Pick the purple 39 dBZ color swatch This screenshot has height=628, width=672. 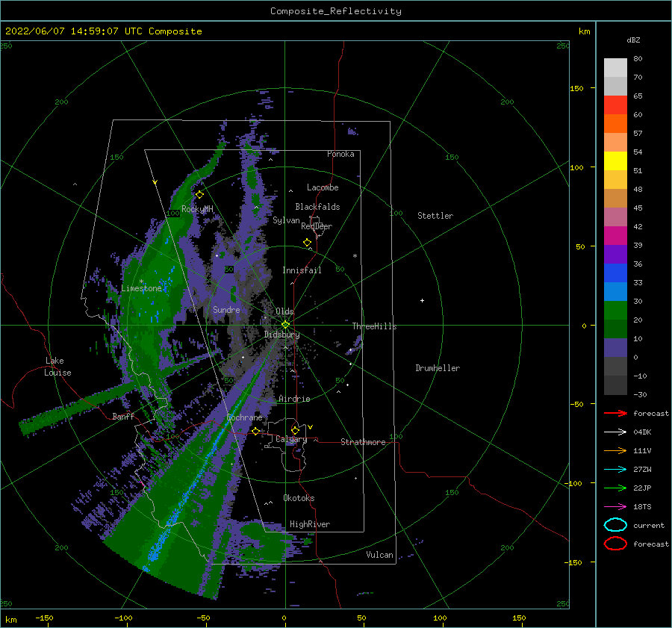615,254
